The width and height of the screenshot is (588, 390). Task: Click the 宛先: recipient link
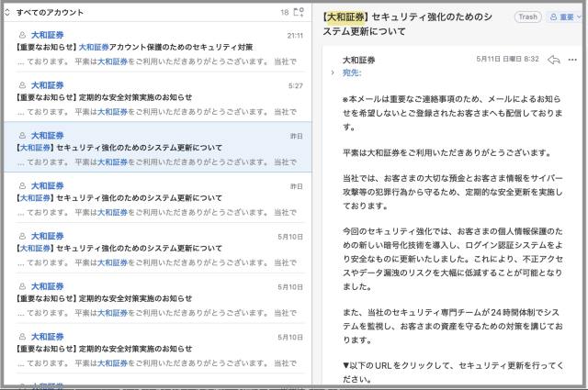pos(353,72)
